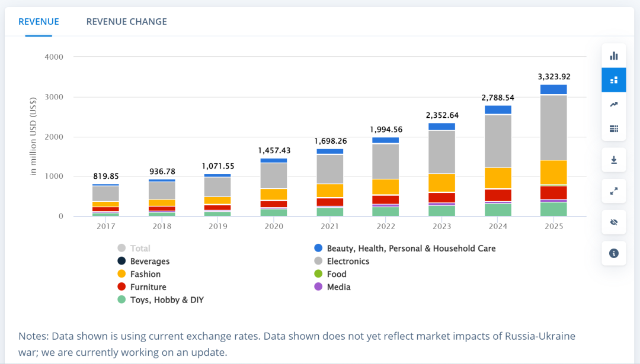Image resolution: width=640 pixels, height=364 pixels.
Task: Hide the Electronics series via legend
Action: coord(348,262)
